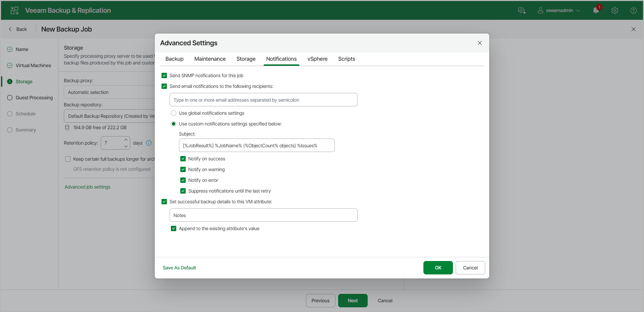Open the Veeam main menu grid icon
This screenshot has width=644, height=312.
coord(14,10)
